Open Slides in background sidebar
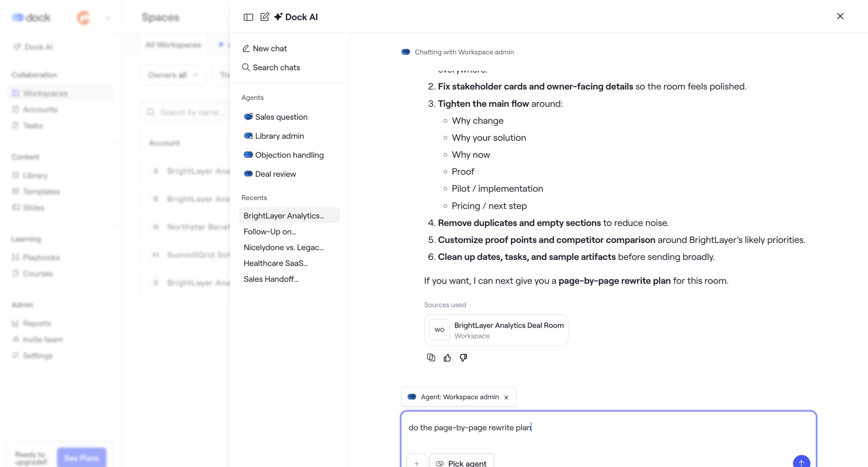The height and width of the screenshot is (467, 868). 29,208
